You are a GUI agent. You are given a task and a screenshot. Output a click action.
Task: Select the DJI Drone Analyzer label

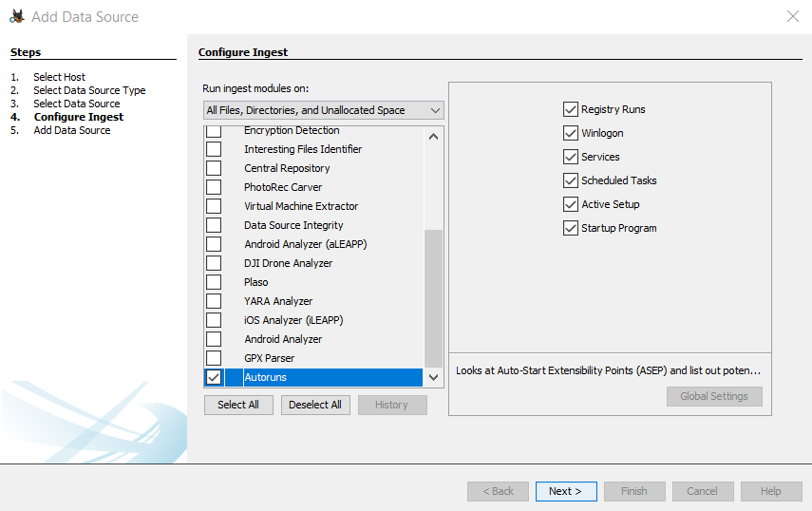point(289,263)
